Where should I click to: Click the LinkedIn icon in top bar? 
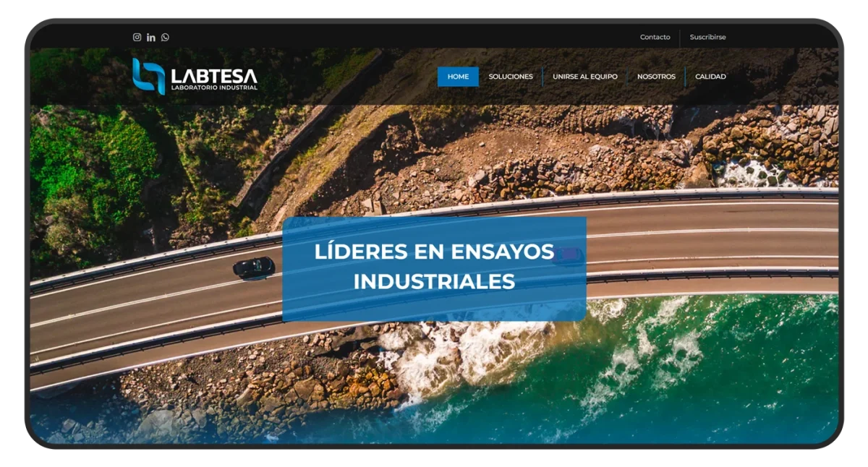click(151, 37)
